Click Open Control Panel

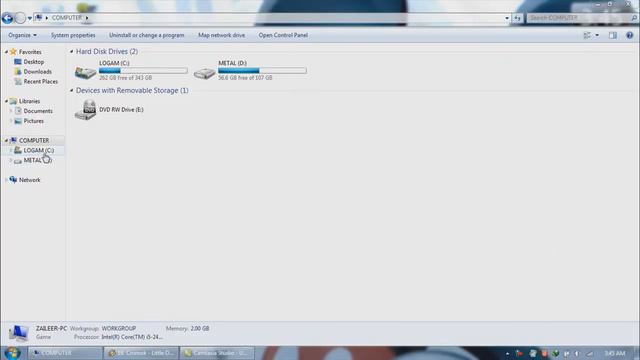283,36
